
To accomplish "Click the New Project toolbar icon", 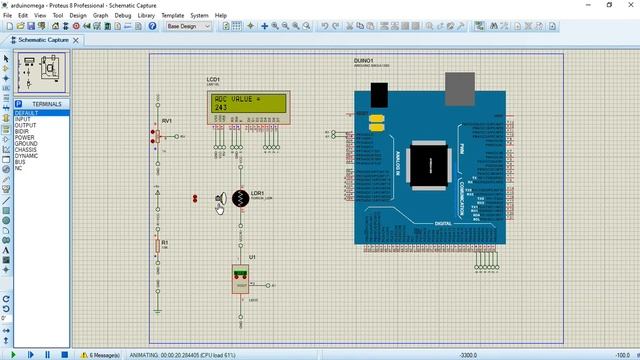I will pyautogui.click(x=10, y=26).
